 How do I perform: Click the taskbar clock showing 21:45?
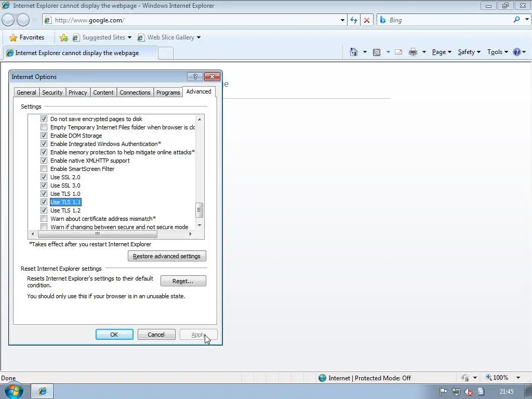pos(507,392)
